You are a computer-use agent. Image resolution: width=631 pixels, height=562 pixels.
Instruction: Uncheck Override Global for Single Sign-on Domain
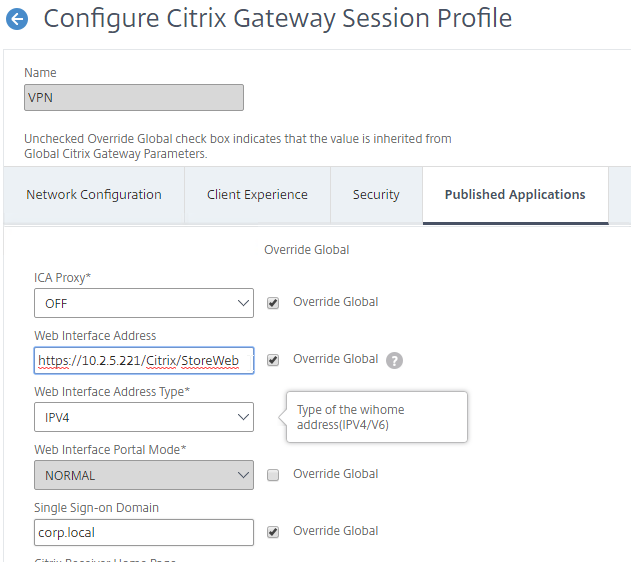pos(273,532)
